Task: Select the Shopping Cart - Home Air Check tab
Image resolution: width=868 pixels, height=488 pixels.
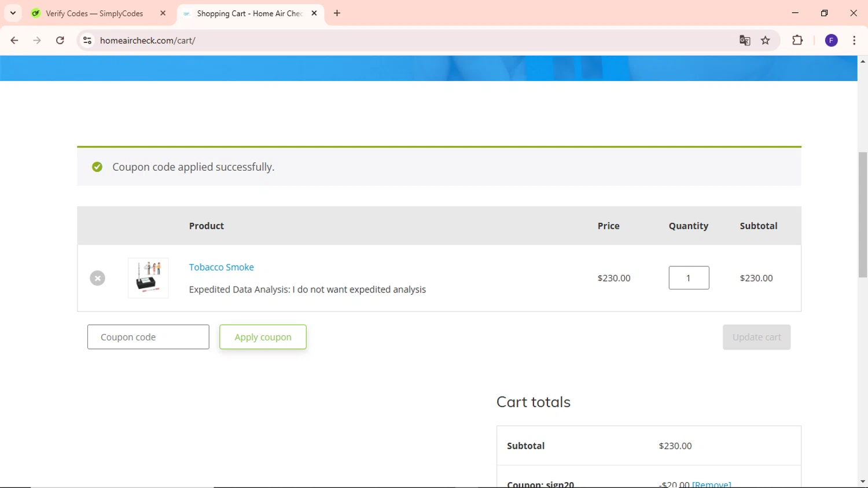Action: pyautogui.click(x=249, y=13)
